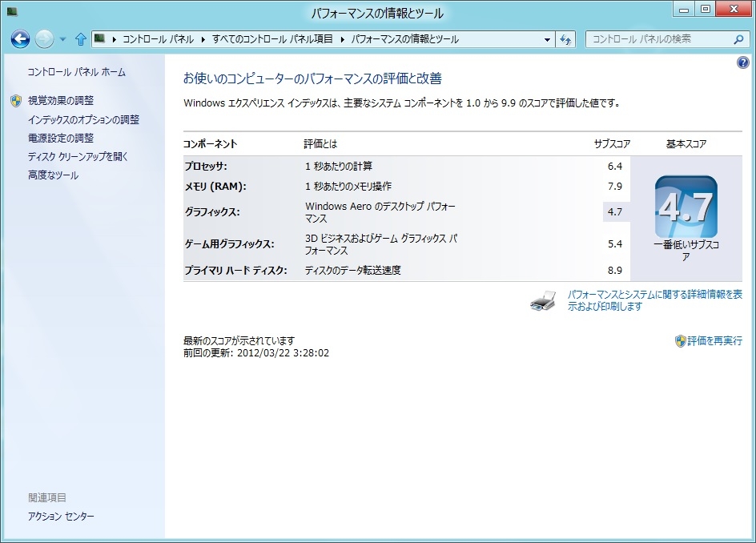This screenshot has height=543, width=756.
Task: Click 1 秒あたりの計算 description
Action: [339, 167]
